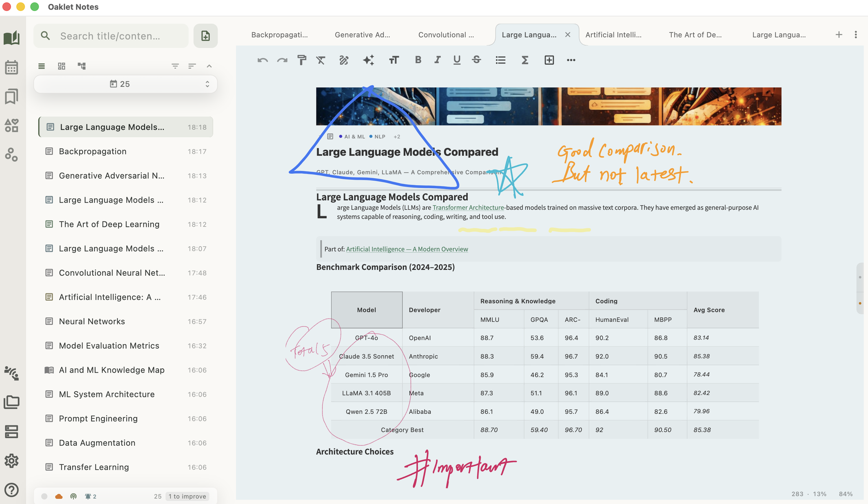Image resolution: width=868 pixels, height=504 pixels.
Task: Collapse the note list header chevron
Action: pos(209,66)
